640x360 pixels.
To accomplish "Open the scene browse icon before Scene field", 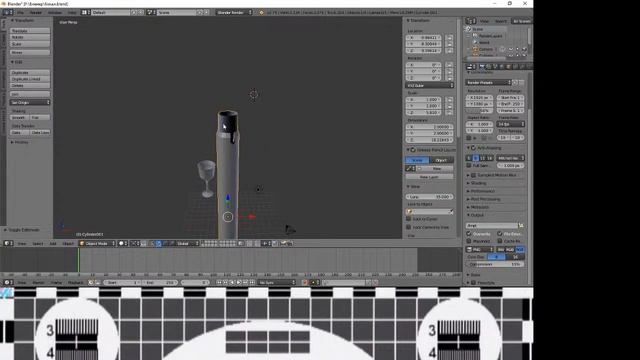I will coord(151,13).
